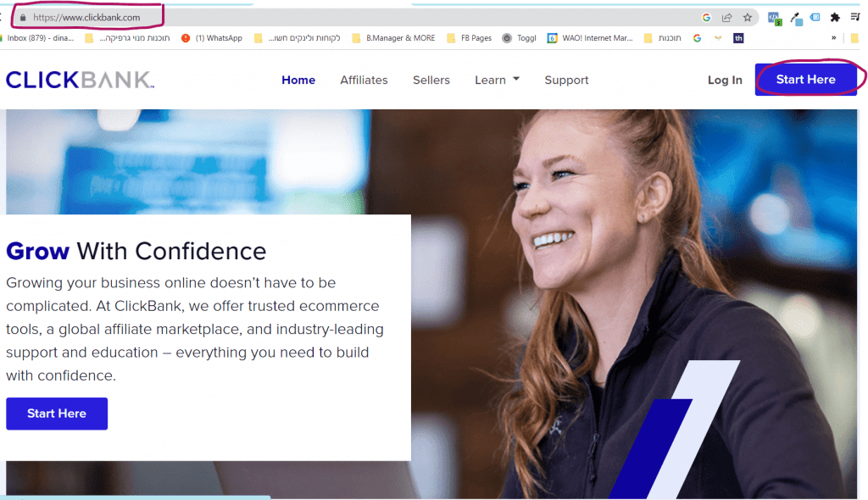Open the Extensions puzzle piece icon
The image size is (868, 500).
pos(835,18)
